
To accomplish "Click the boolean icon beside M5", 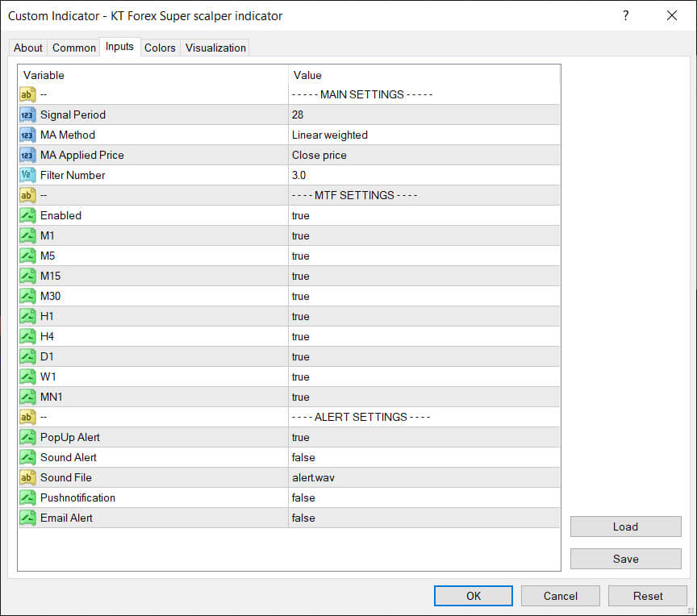I will pyautogui.click(x=27, y=256).
